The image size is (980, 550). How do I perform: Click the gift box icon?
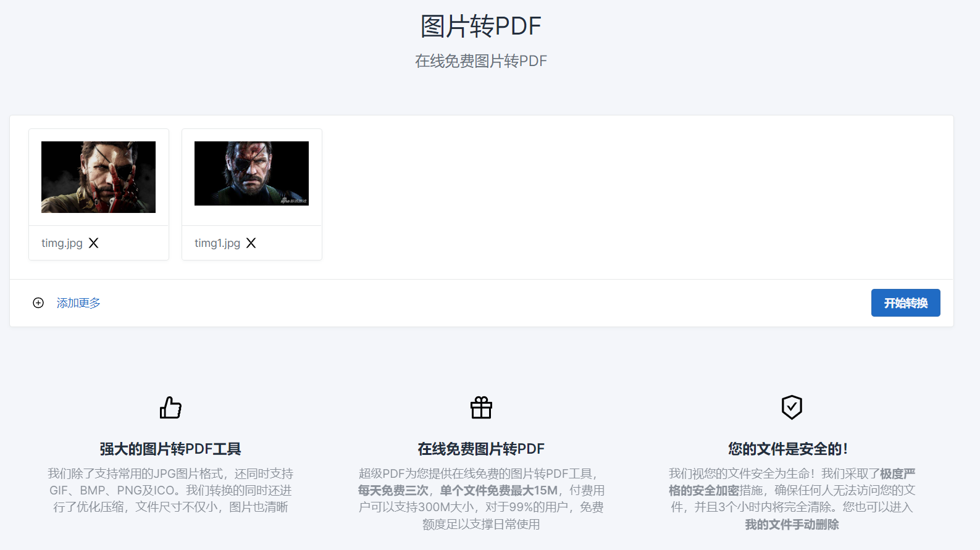click(x=481, y=407)
